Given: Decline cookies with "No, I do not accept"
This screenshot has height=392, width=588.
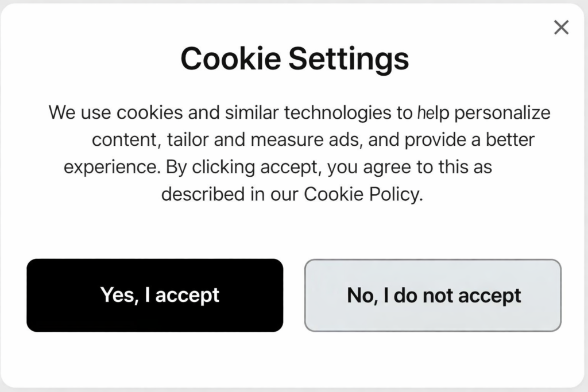Looking at the screenshot, I should [x=432, y=295].
